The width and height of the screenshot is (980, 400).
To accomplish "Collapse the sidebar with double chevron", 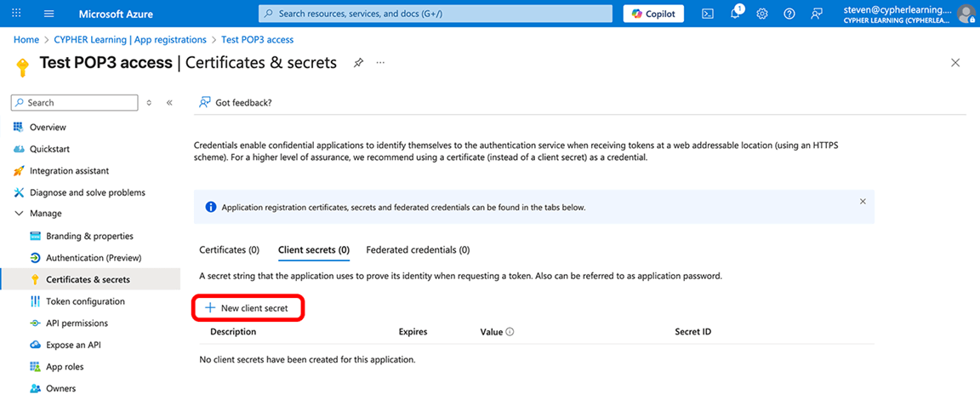I will click(x=169, y=102).
